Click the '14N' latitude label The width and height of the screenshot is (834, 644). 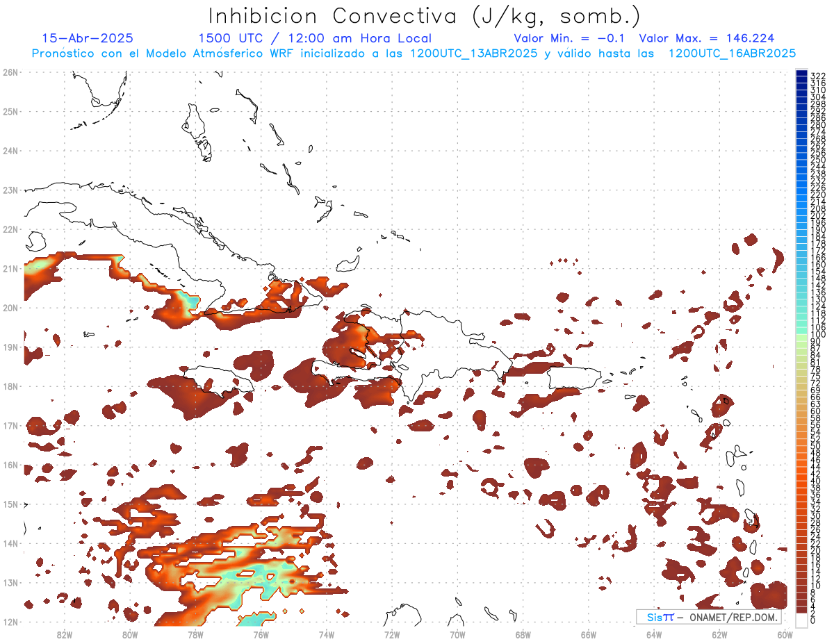coord(10,543)
